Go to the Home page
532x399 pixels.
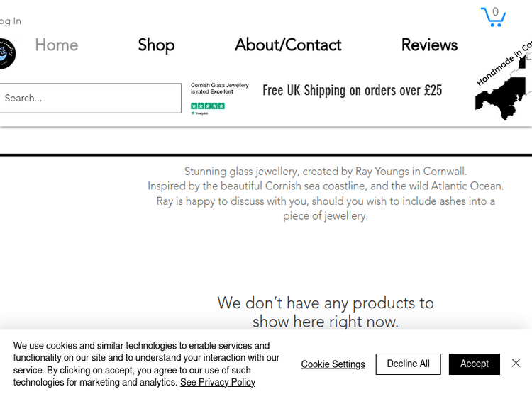[x=57, y=45]
